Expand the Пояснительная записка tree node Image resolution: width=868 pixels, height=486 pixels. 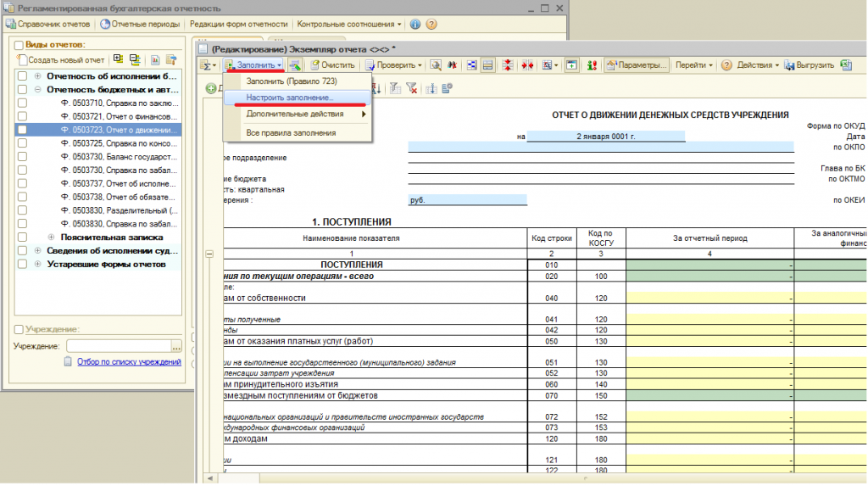(51, 237)
